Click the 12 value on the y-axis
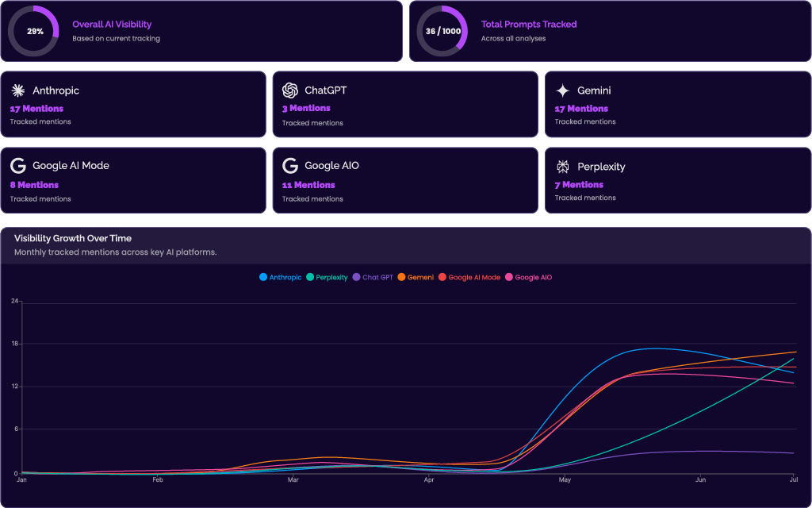Viewport: 812px width, 508px height. point(15,387)
